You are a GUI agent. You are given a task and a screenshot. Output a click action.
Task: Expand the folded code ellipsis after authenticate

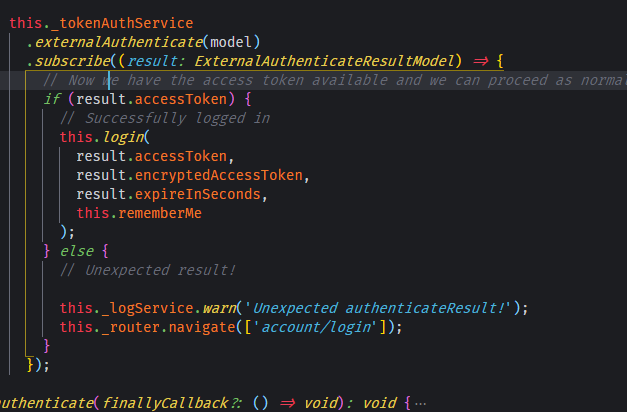point(420,404)
